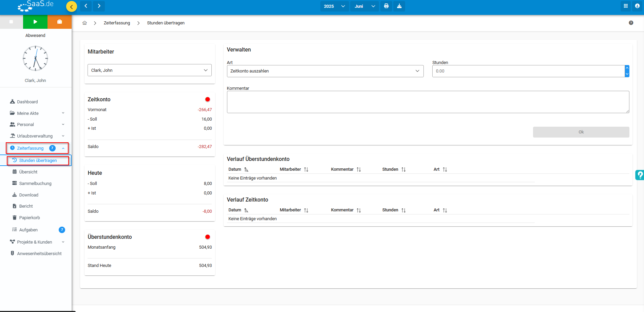Click the download icon in top bar
The height and width of the screenshot is (312, 644).
coord(399,6)
